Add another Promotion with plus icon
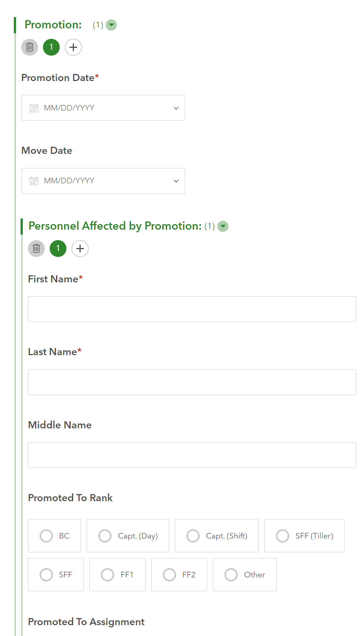 coord(73,47)
